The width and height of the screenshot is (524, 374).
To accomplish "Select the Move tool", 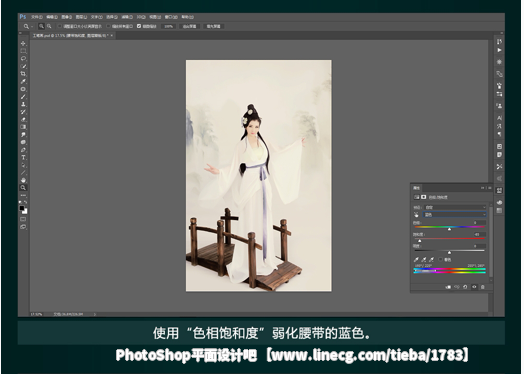I will click(x=23, y=43).
